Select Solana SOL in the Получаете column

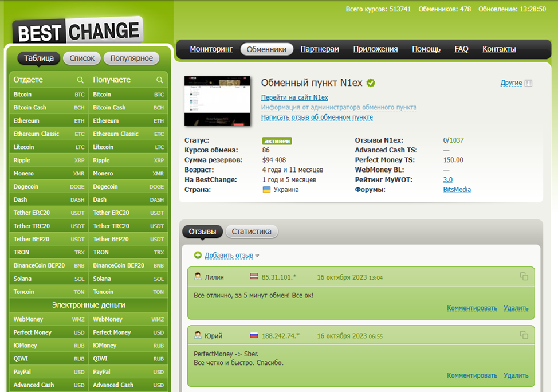pos(128,279)
